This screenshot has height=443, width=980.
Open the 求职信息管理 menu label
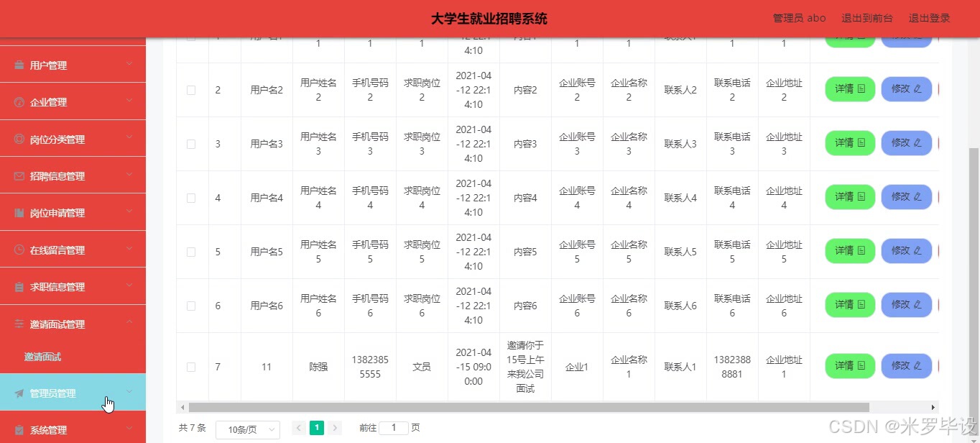[57, 287]
